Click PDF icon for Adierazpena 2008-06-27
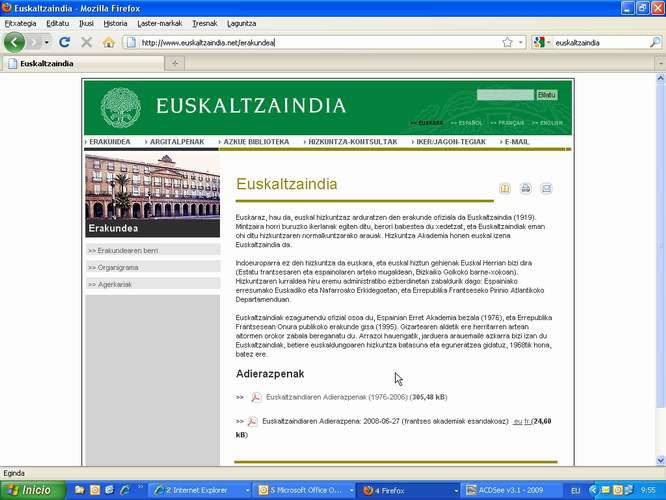The height and width of the screenshot is (500, 666). [x=252, y=421]
